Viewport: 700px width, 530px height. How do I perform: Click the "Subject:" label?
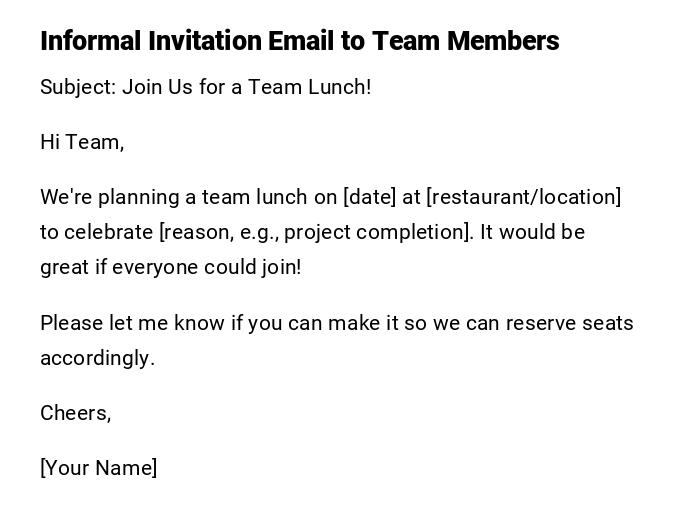(78, 87)
